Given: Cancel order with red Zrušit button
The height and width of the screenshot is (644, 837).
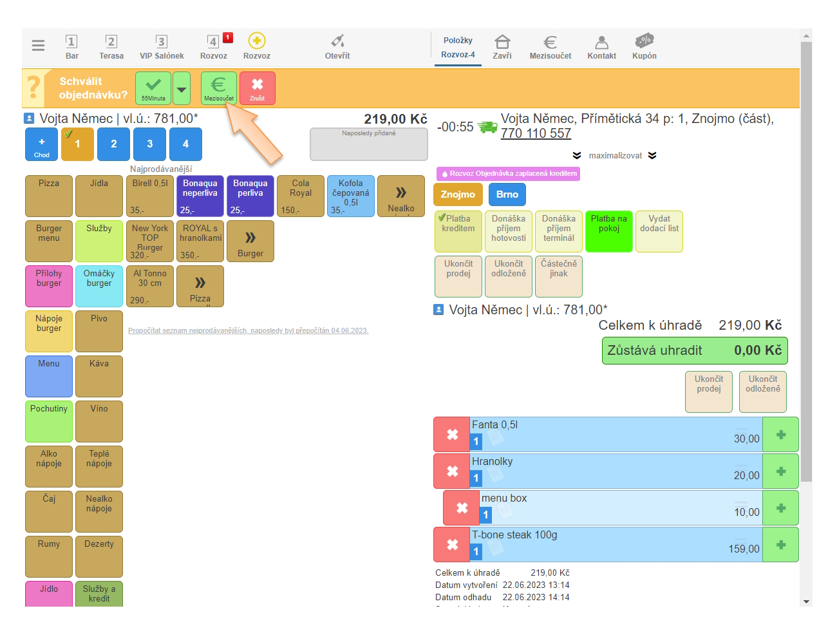Looking at the screenshot, I should pos(258,88).
